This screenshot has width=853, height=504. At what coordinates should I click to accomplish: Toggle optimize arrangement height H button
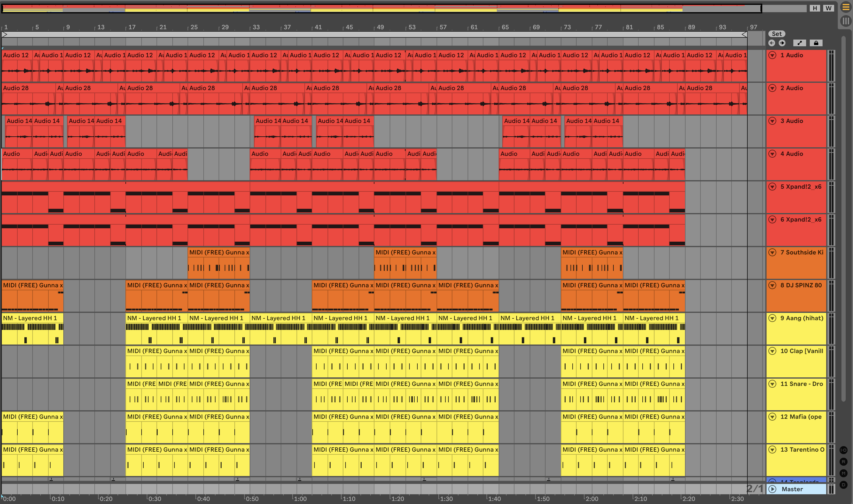[x=815, y=8]
